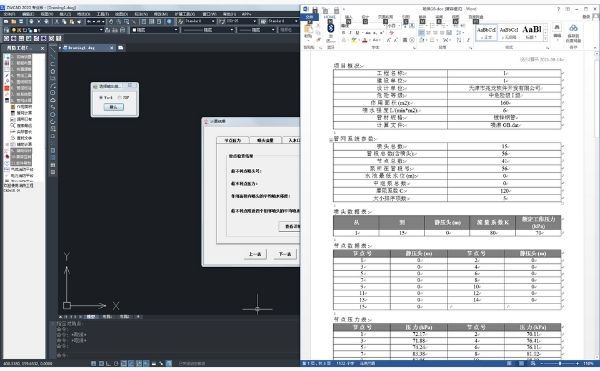Toggle grid display in ZWCAD status bar

tap(101, 363)
